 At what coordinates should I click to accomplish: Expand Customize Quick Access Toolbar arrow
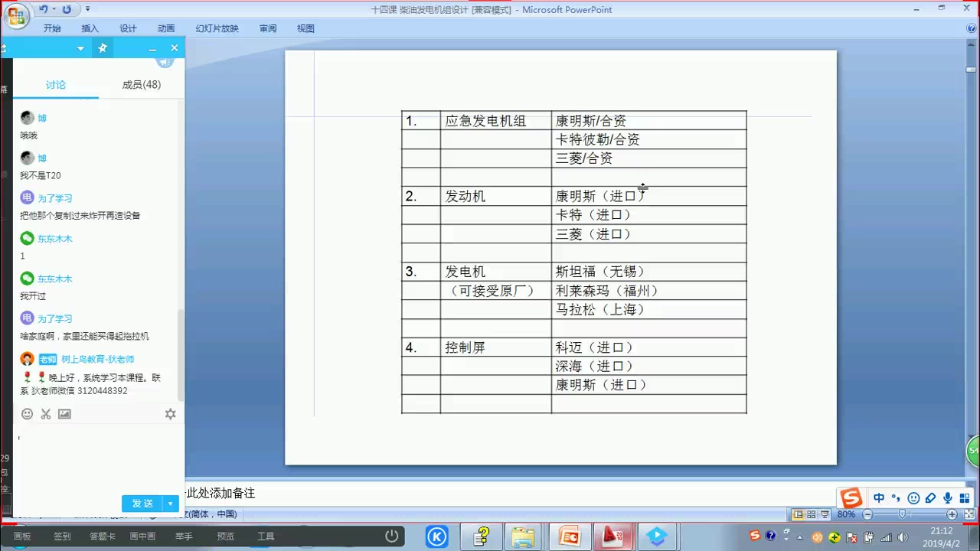pos(87,9)
